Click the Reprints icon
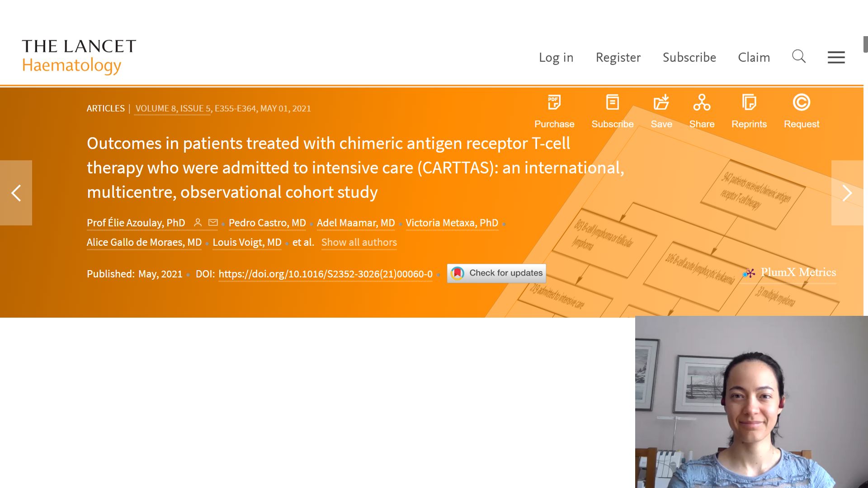 749,103
